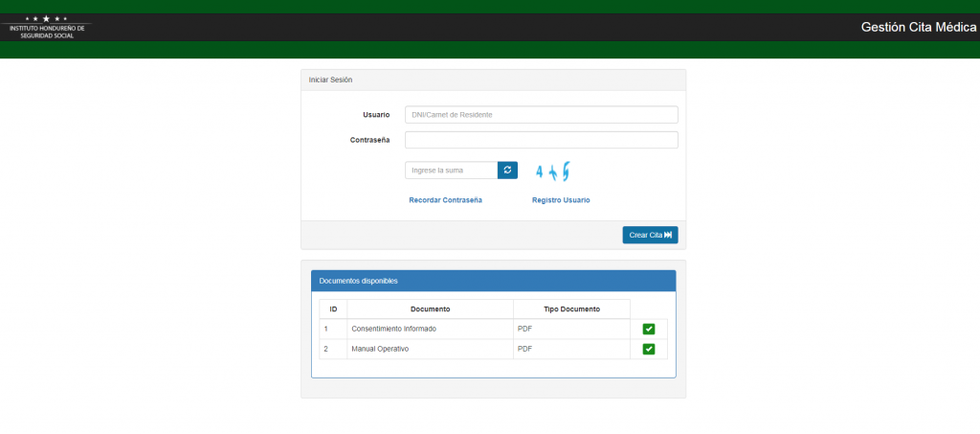This screenshot has height=434, width=980.
Task: Open the Recordar Contraseña link
Action: click(445, 200)
